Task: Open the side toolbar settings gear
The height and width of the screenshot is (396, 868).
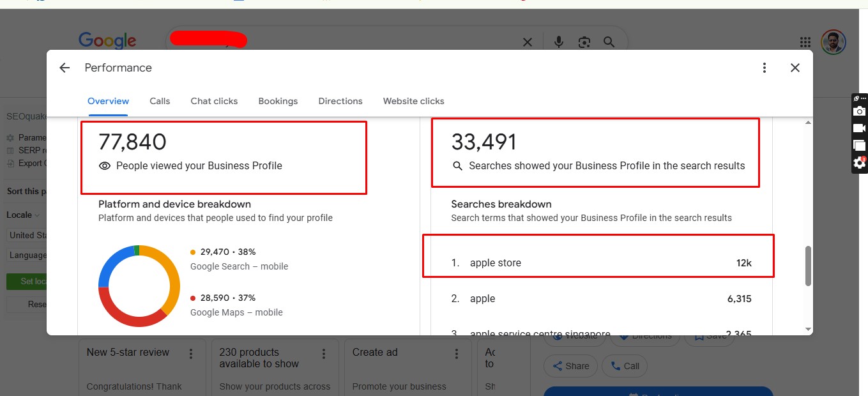Action: [x=860, y=163]
